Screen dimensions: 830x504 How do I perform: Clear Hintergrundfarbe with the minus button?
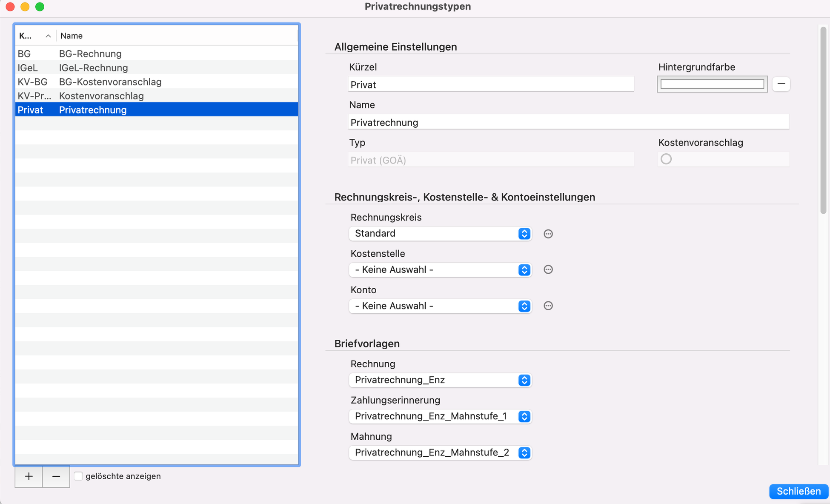point(781,84)
